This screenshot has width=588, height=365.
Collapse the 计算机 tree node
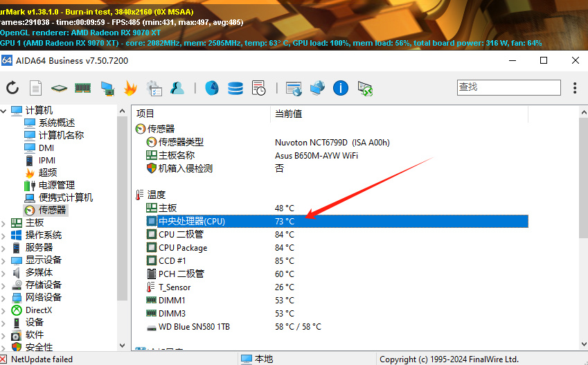[x=3, y=111]
